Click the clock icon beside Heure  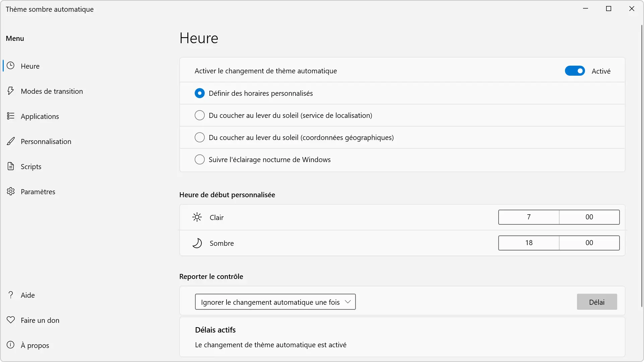pyautogui.click(x=11, y=66)
